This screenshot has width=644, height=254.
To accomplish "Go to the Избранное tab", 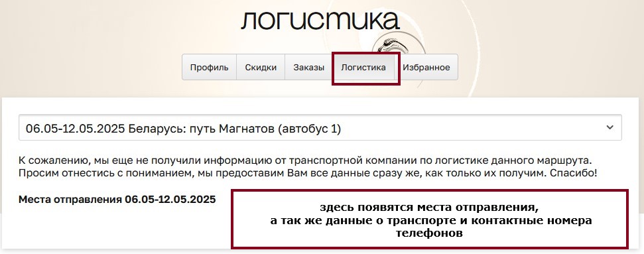I will [426, 68].
